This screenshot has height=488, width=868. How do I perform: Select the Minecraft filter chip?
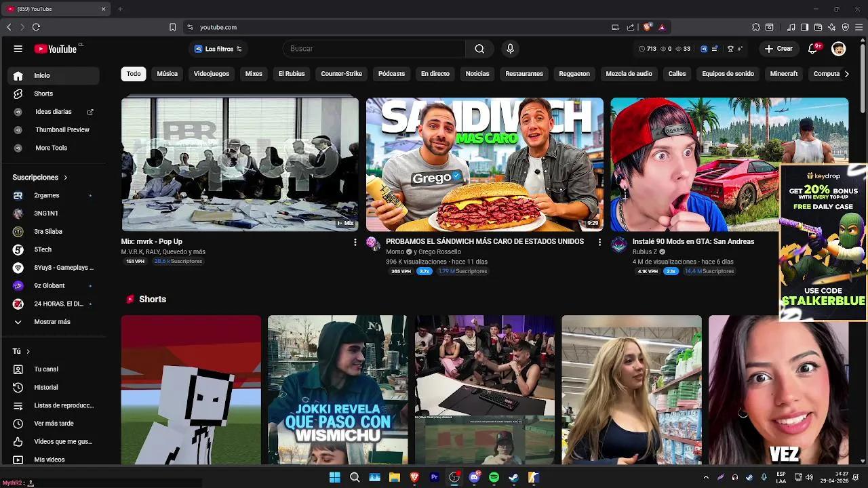tap(784, 74)
